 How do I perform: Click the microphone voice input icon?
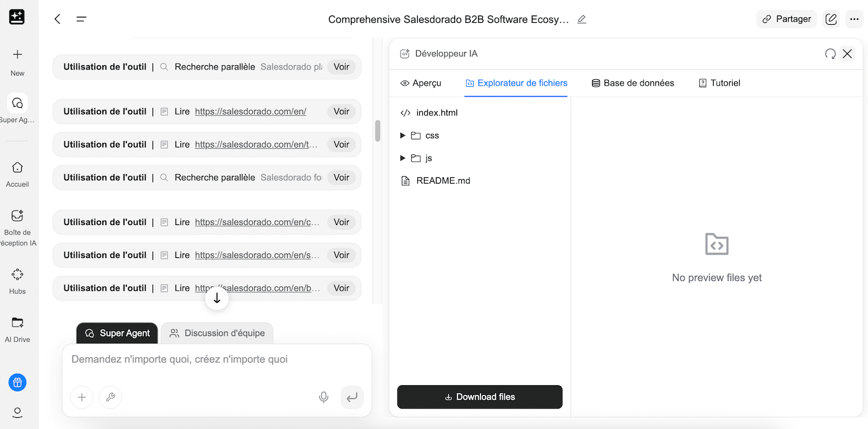(324, 397)
